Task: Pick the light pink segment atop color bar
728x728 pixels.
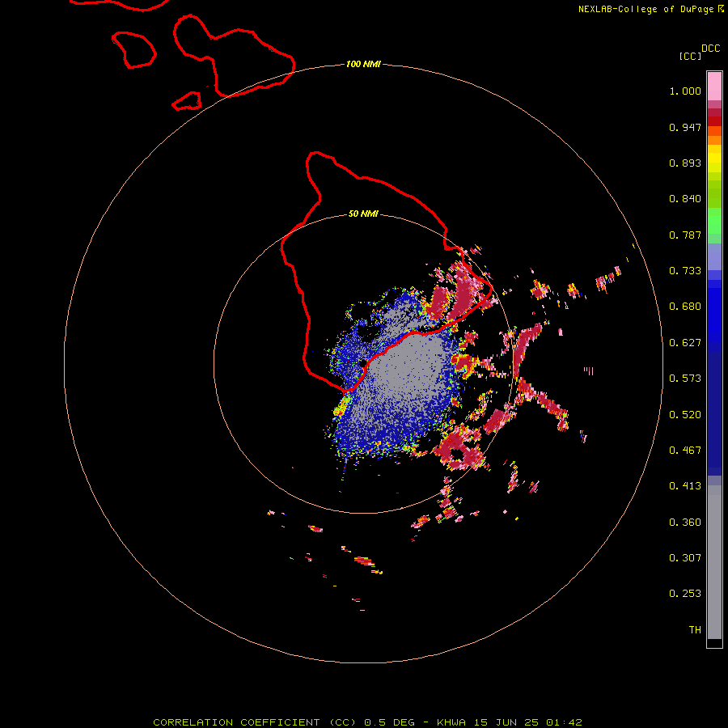Action: point(714,86)
